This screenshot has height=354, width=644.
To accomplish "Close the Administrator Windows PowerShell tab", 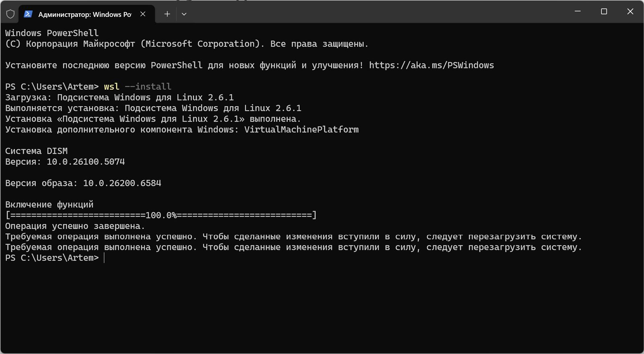I will coord(143,14).
